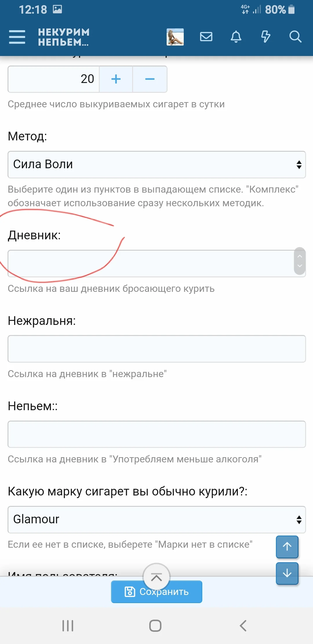Tap the scroll-up arrow button
This screenshot has width=313, height=644.
coord(287,547)
